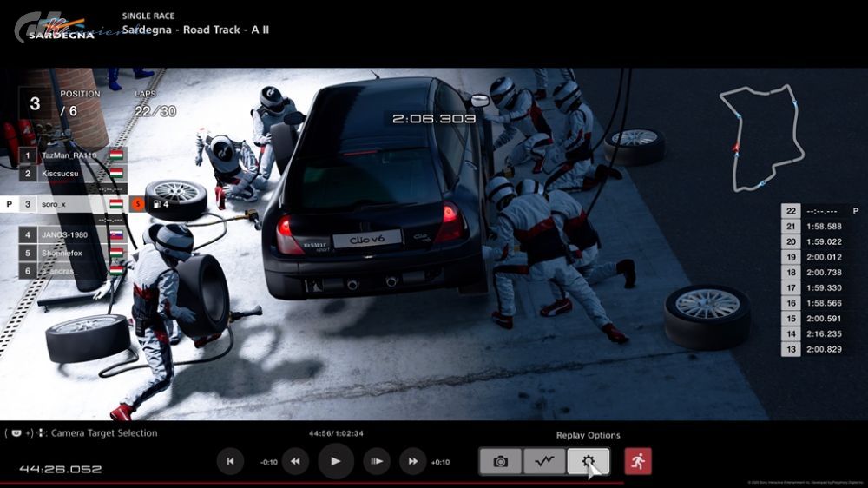The width and height of the screenshot is (868, 488).
Task: Select driver JANOS-1980 in standings
Action: (72, 234)
